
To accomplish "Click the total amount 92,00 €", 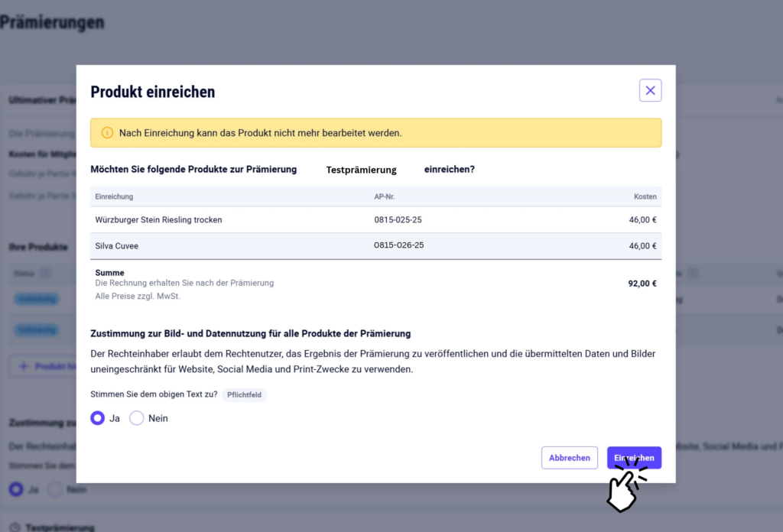I will [642, 284].
